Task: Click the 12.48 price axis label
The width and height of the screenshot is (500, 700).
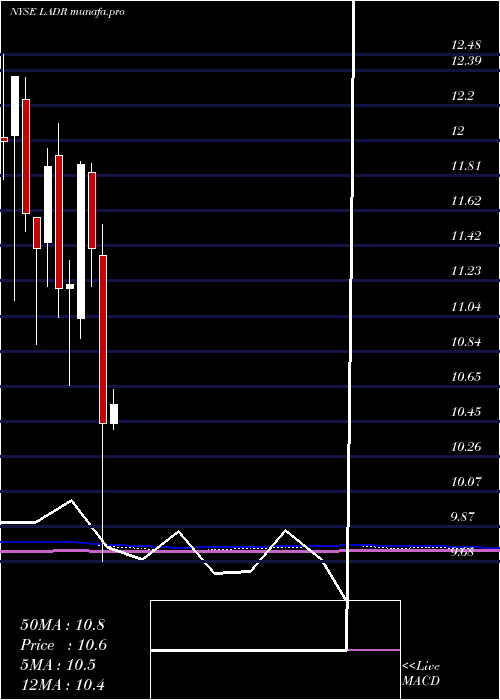Action: (466, 45)
